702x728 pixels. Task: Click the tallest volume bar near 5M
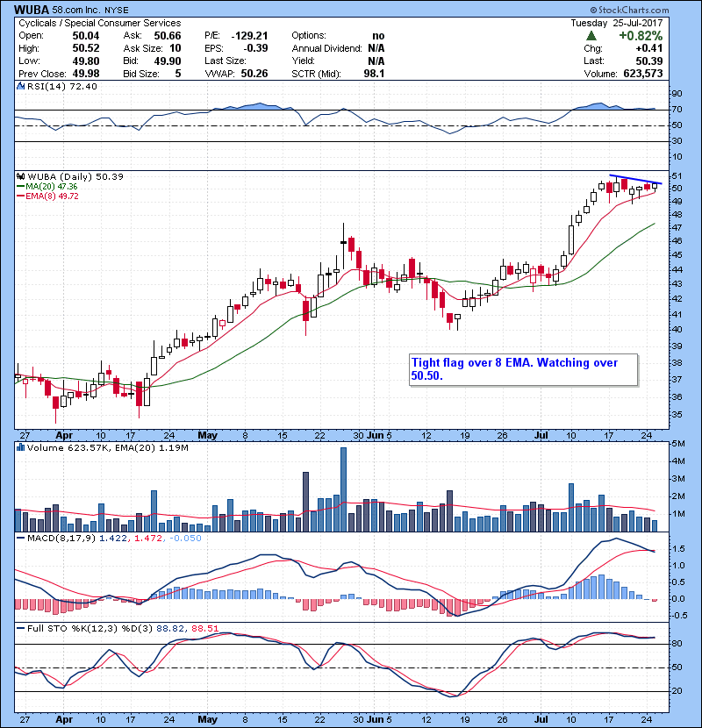(343, 489)
